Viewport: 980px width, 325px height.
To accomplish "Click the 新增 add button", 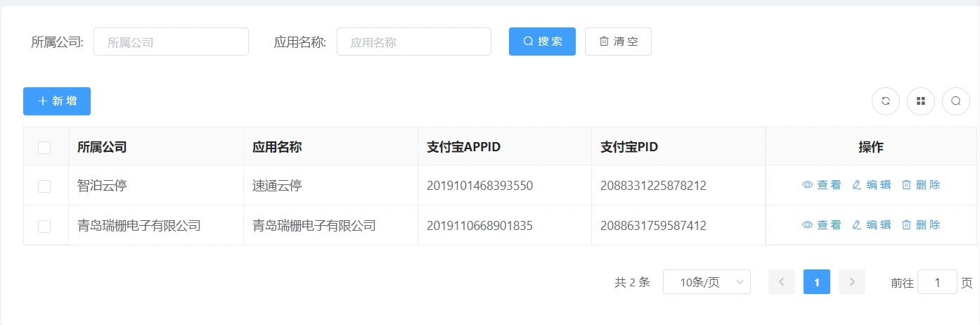I will click(57, 101).
